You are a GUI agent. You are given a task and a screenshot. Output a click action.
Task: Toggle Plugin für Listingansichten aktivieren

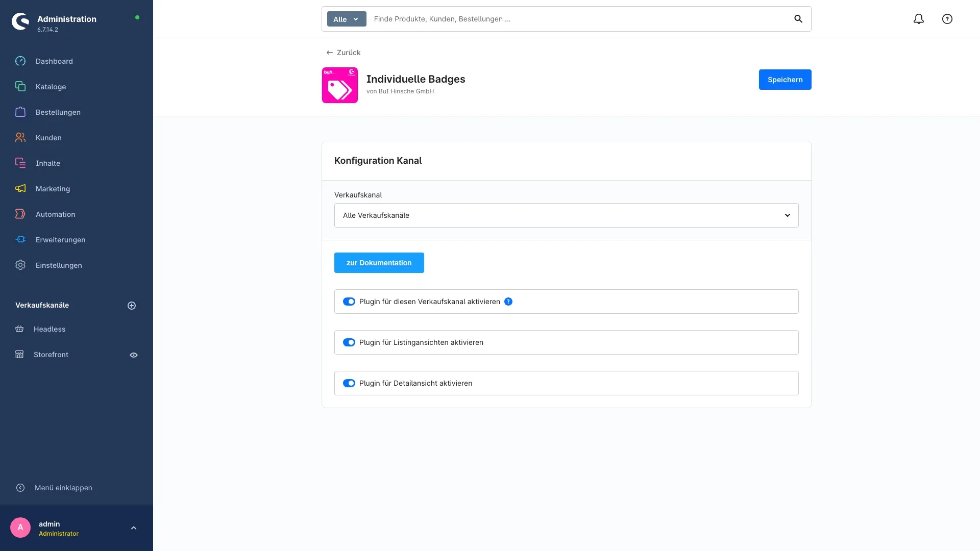349,342
